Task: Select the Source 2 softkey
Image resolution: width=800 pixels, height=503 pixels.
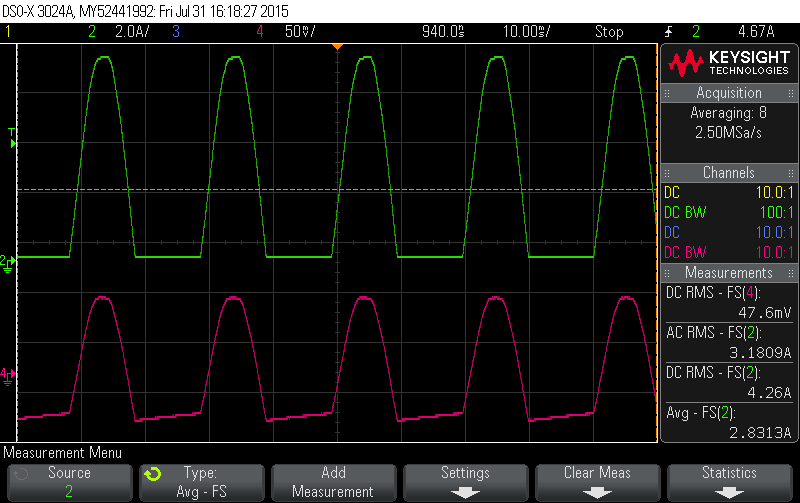Action: [69, 482]
